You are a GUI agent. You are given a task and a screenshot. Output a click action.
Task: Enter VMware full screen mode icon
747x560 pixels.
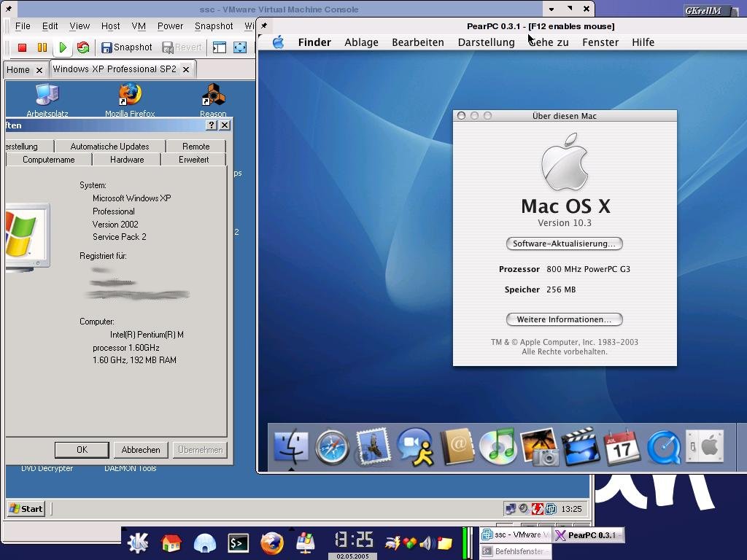(240, 47)
